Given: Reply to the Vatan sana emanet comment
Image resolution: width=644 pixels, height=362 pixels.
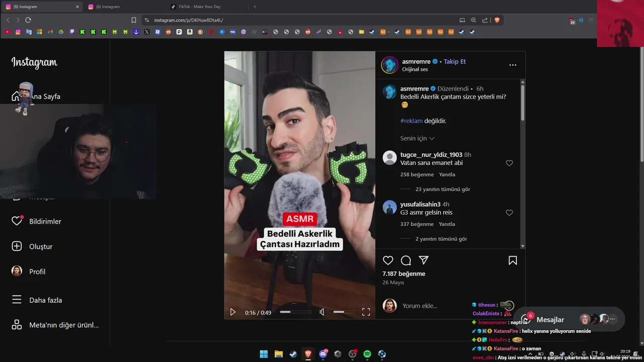Looking at the screenshot, I should click(447, 174).
